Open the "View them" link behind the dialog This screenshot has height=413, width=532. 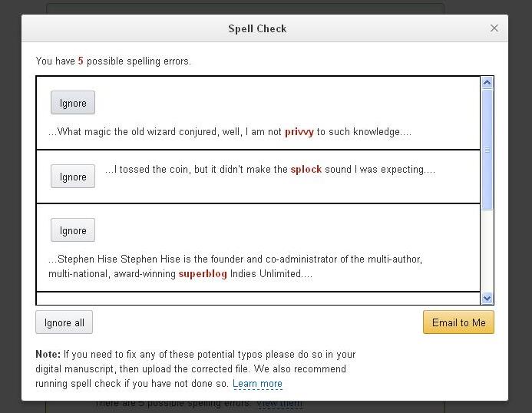tap(279, 403)
